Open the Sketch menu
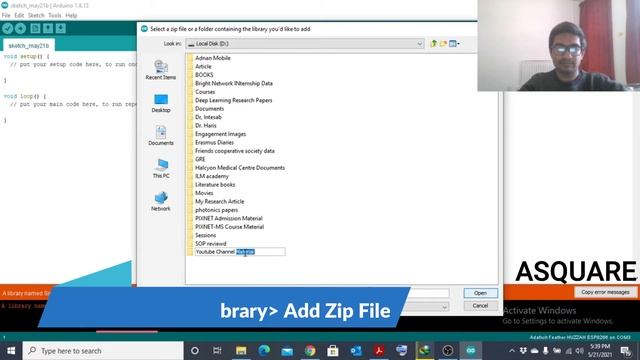The height and width of the screenshot is (360, 640). tap(36, 16)
